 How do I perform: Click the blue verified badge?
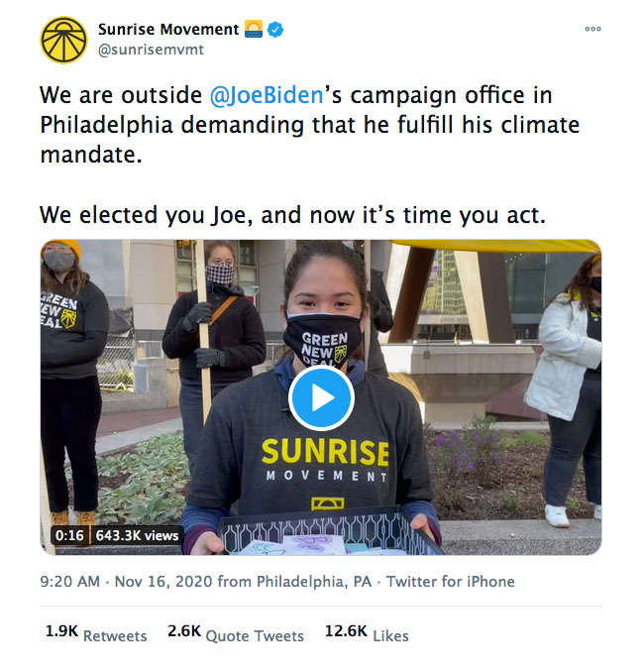click(275, 30)
